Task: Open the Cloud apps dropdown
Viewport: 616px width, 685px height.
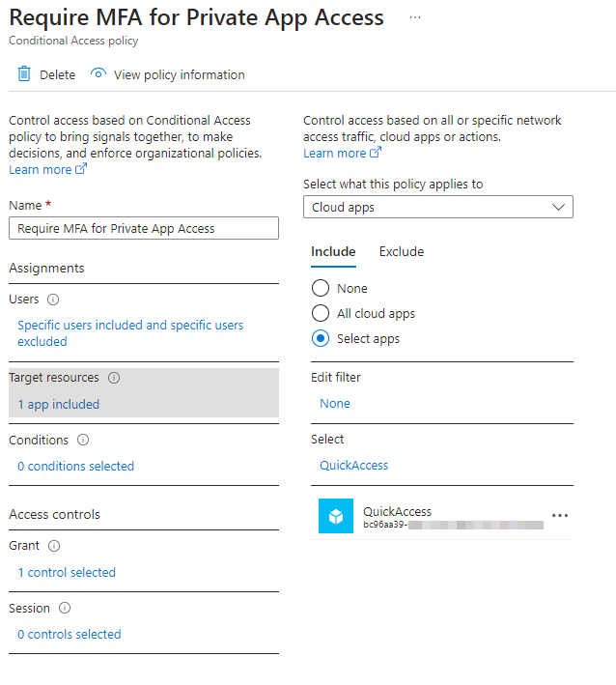Action: (438, 208)
